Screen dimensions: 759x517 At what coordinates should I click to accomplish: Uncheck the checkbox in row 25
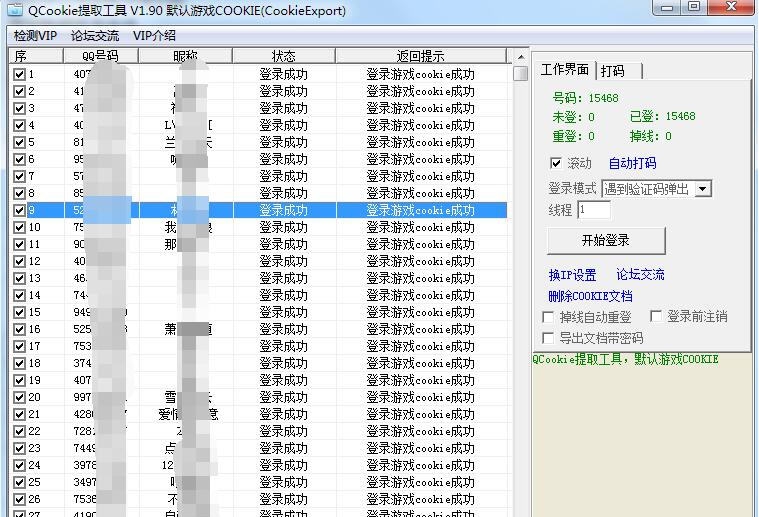click(x=19, y=482)
